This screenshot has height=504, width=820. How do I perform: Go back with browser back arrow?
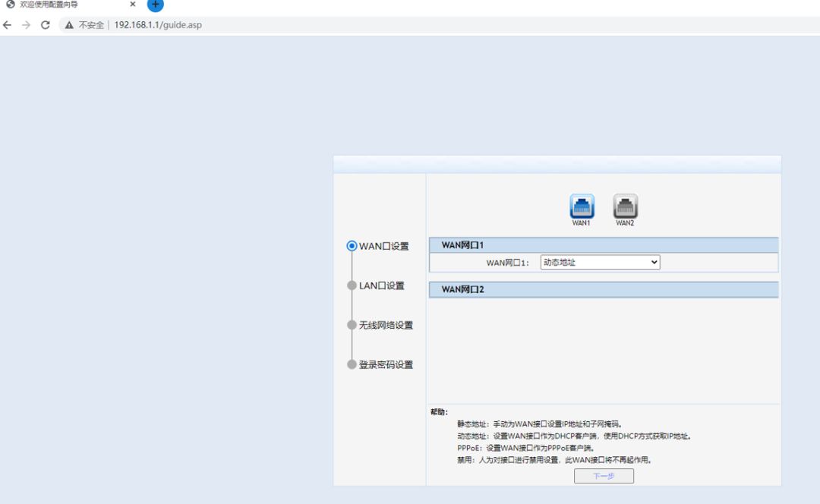click(8, 24)
